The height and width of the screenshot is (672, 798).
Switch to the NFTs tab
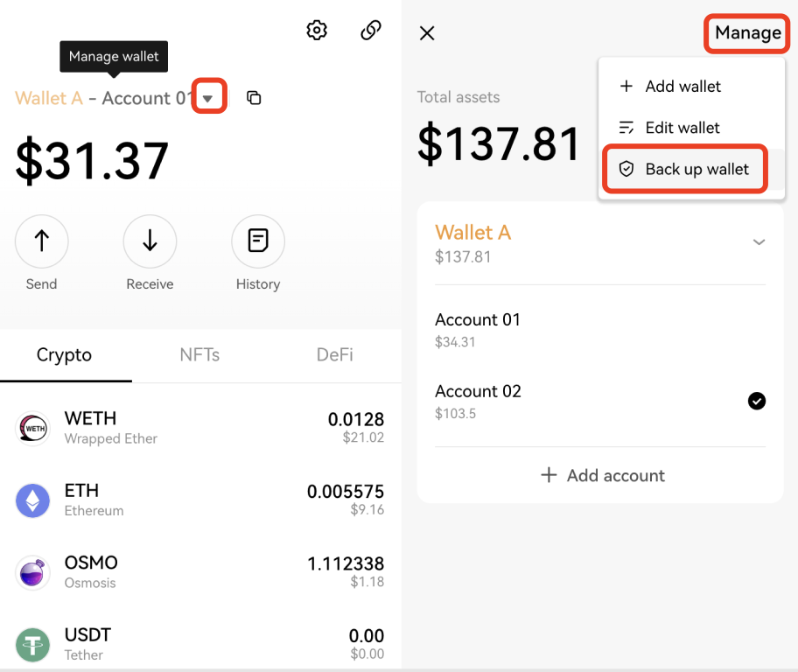coord(199,355)
